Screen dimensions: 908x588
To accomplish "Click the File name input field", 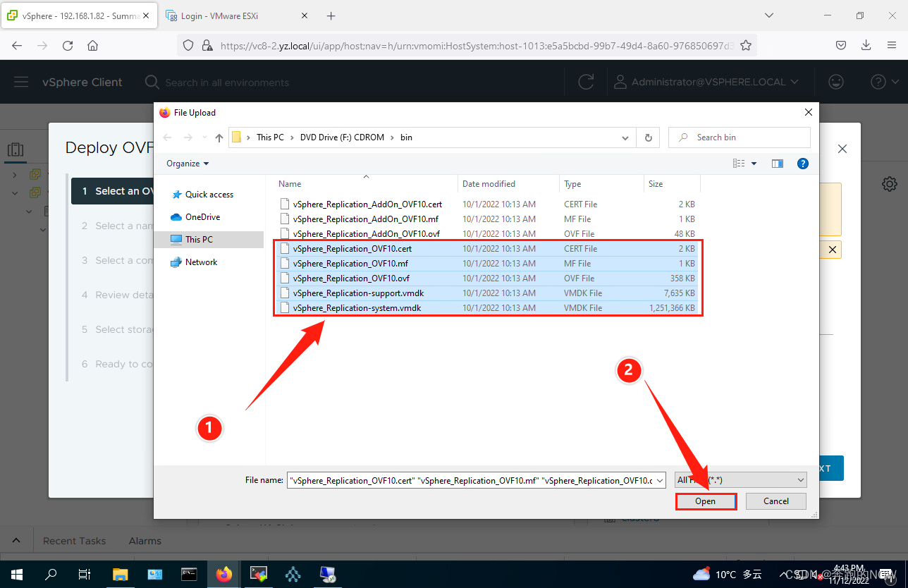I will pyautogui.click(x=471, y=480).
